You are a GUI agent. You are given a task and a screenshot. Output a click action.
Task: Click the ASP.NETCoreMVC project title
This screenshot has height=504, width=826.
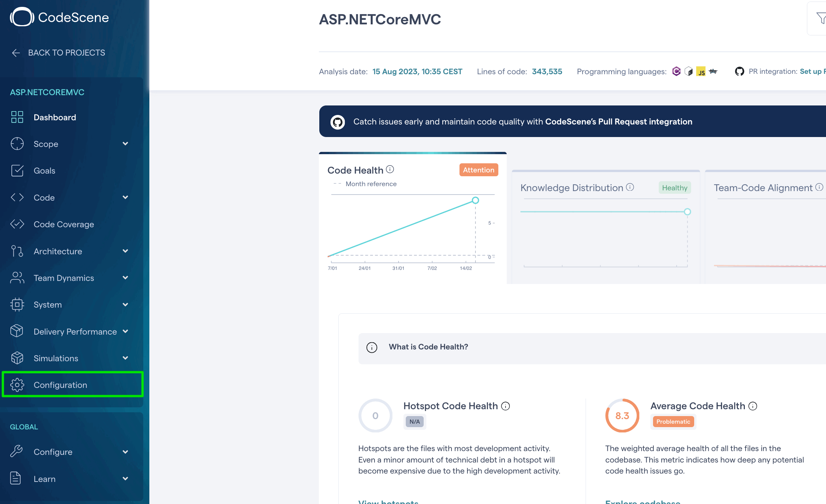click(380, 19)
